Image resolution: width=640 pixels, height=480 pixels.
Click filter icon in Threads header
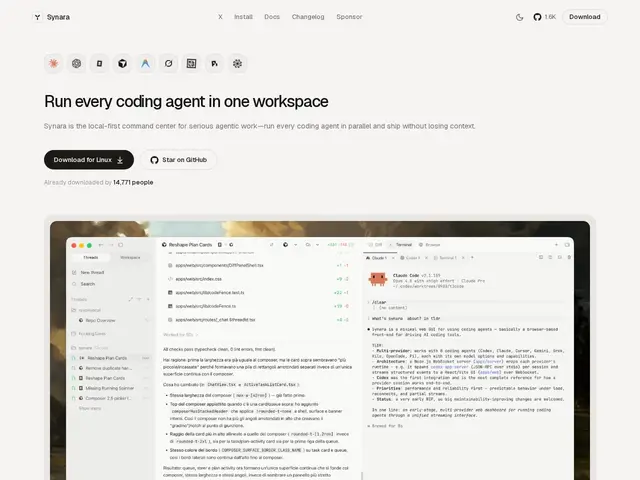click(x=139, y=299)
